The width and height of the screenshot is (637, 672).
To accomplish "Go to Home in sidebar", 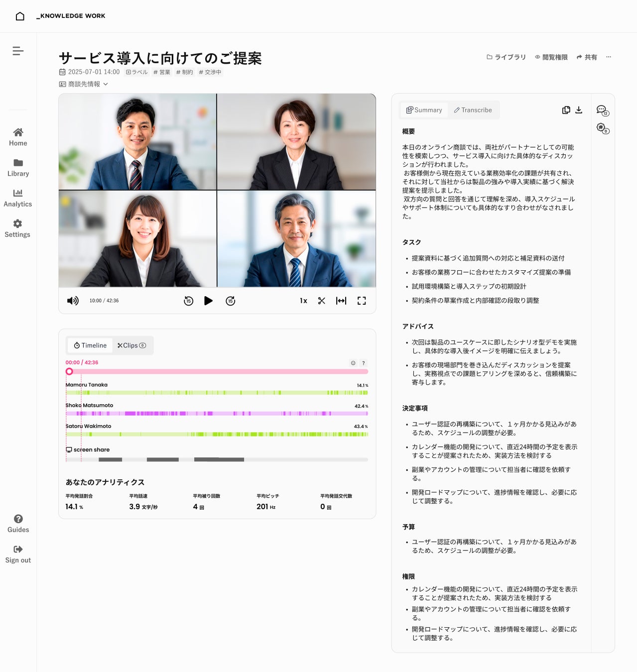I will point(18,137).
